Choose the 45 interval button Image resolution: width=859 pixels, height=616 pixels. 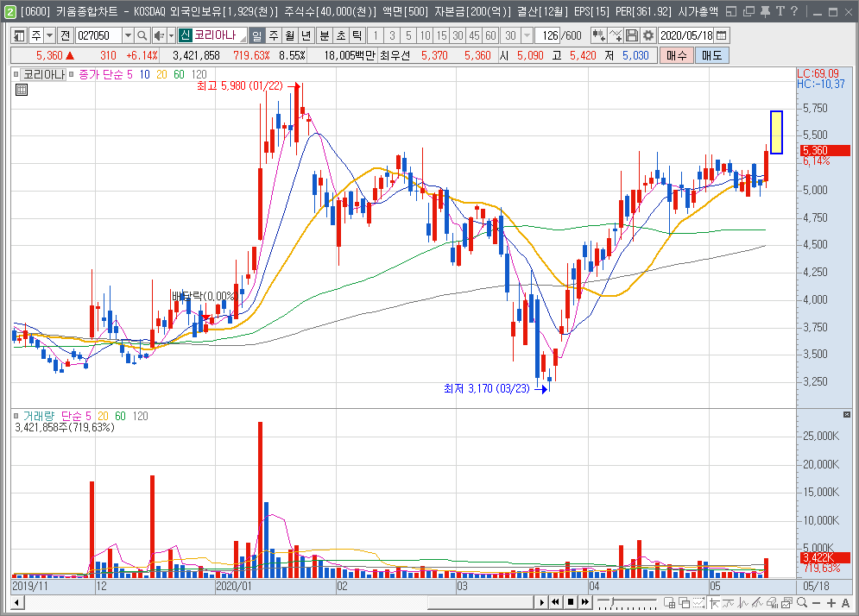click(475, 35)
